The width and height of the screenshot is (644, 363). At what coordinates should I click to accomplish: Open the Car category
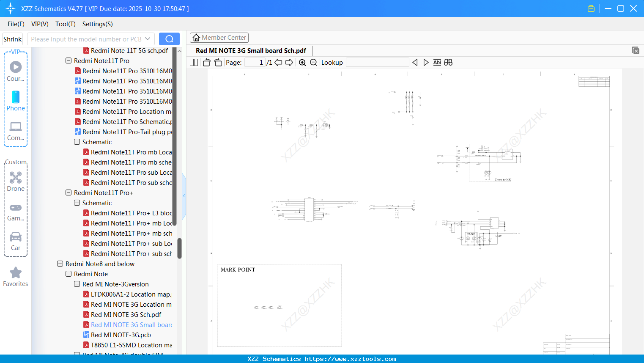tap(16, 241)
